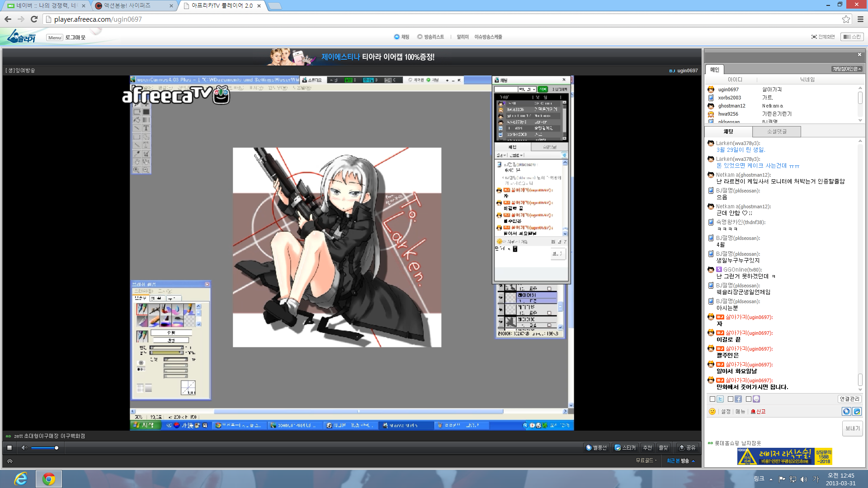Click the 연결관리 connection manager button
The width and height of the screenshot is (868, 488).
point(849,399)
